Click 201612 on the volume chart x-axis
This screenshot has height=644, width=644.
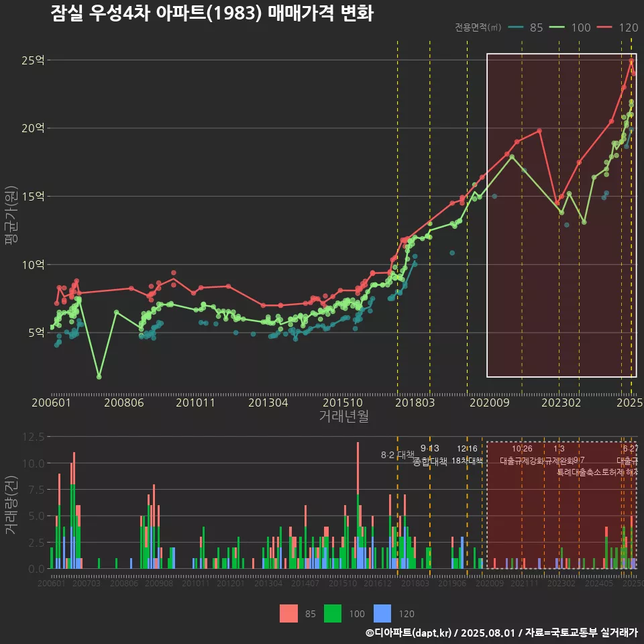tap(378, 583)
